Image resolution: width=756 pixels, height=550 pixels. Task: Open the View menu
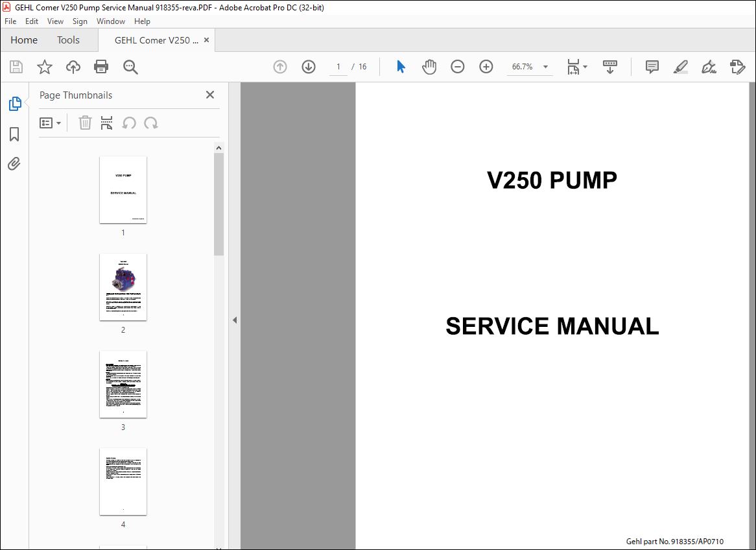[55, 21]
